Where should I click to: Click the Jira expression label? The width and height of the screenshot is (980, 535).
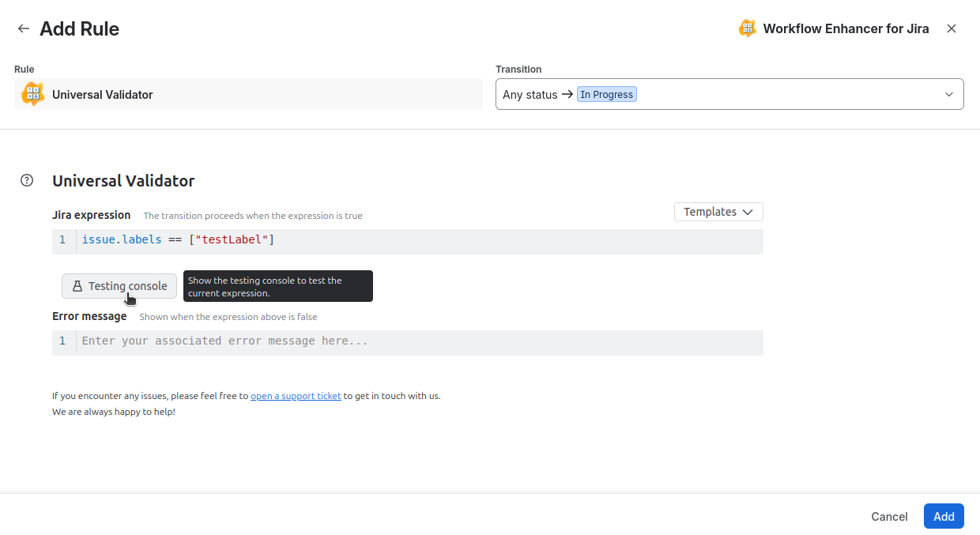[x=92, y=215]
